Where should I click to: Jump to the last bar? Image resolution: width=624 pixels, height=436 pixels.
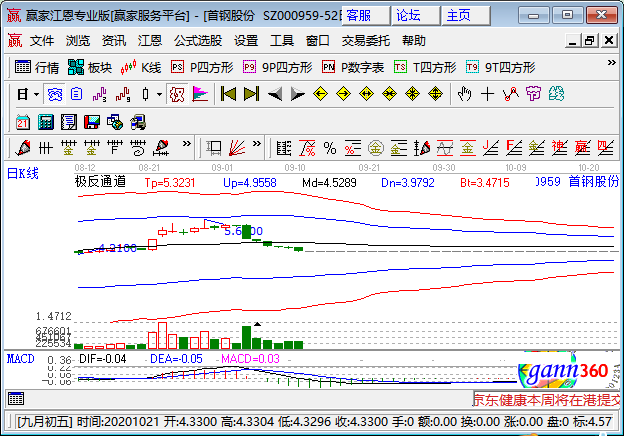(x=252, y=94)
